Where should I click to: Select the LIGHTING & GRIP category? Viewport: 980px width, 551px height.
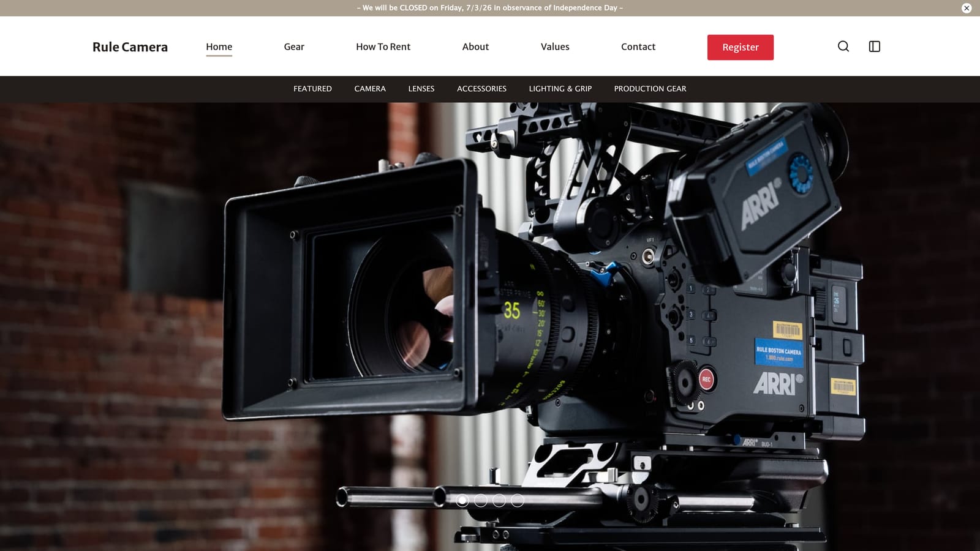[560, 89]
